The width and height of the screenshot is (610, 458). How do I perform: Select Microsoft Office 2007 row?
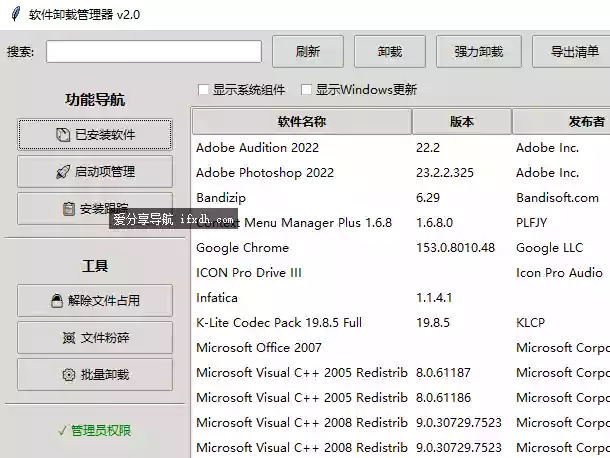tap(401, 347)
